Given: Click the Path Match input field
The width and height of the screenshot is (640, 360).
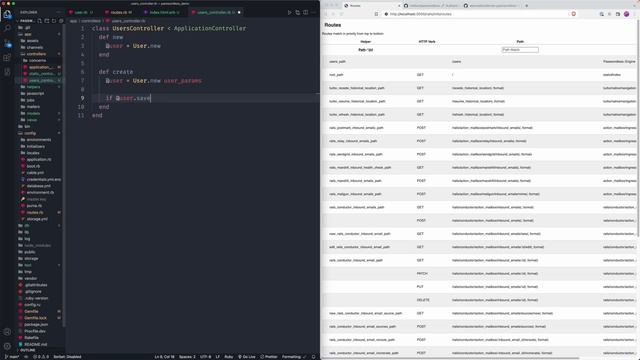Looking at the screenshot, I should click(520, 50).
